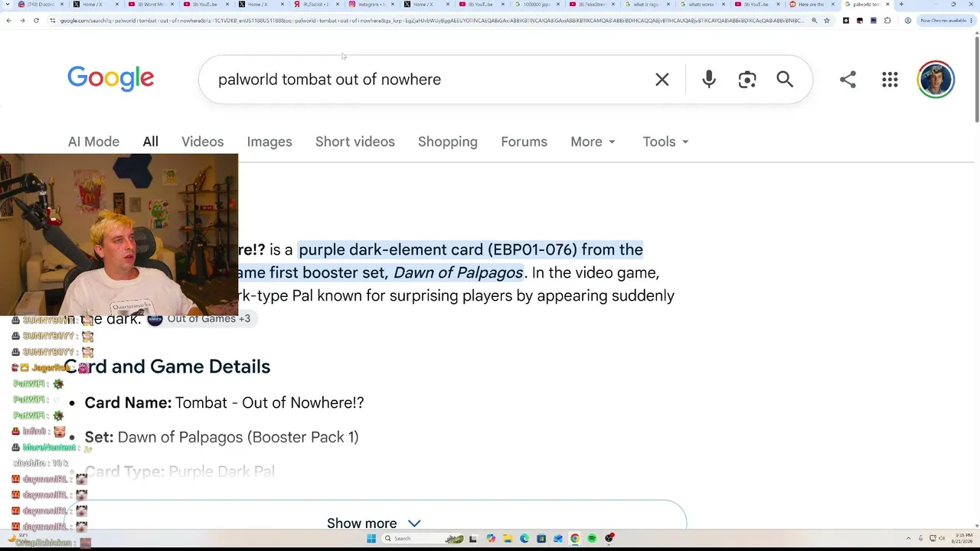The width and height of the screenshot is (980, 551).
Task: Bookmark this page with the star
Action: [x=826, y=21]
